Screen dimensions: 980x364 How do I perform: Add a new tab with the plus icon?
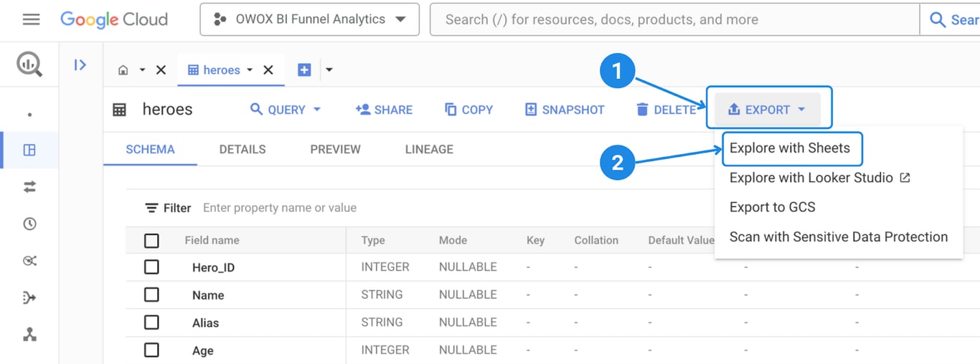coord(304,70)
